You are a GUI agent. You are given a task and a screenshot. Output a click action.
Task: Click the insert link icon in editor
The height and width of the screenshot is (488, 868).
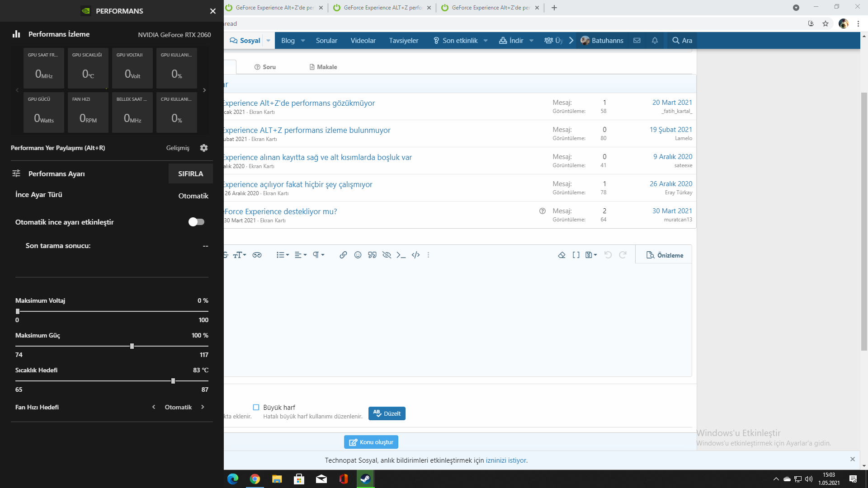pos(343,255)
